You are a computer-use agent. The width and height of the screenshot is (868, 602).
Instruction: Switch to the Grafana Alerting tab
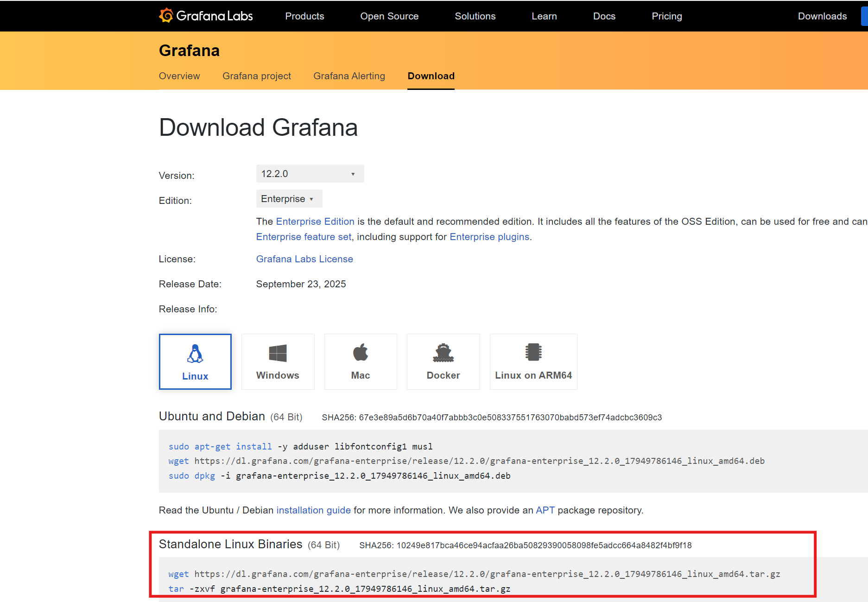[349, 76]
